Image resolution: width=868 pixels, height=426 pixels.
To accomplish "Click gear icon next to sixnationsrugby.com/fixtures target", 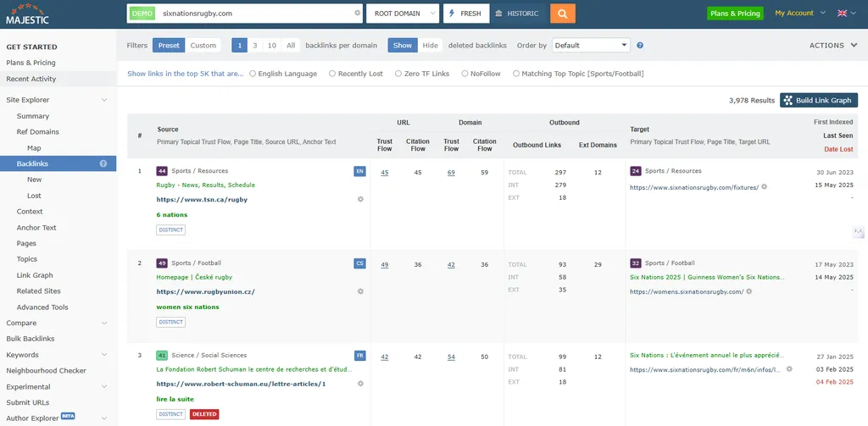I will pyautogui.click(x=764, y=187).
